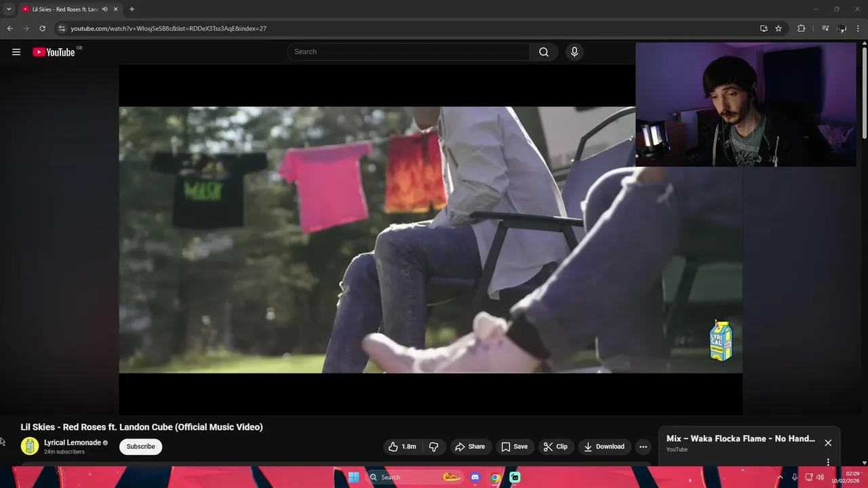Open a new browser tab
The image size is (868, 488).
coord(132,9)
